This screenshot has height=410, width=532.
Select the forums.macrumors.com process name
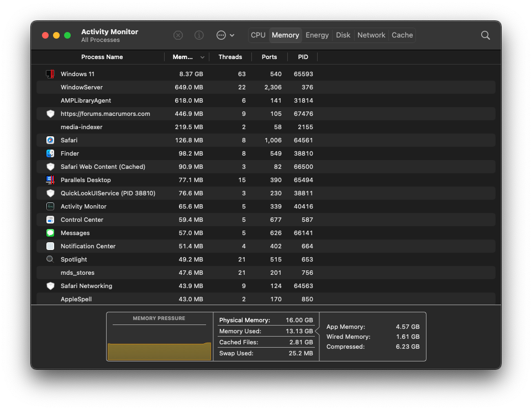[105, 114]
